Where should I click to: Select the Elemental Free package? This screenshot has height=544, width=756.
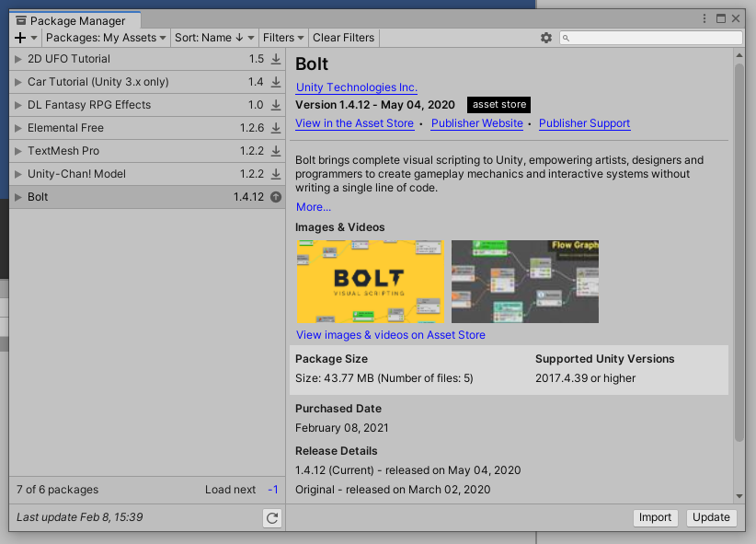tap(147, 128)
